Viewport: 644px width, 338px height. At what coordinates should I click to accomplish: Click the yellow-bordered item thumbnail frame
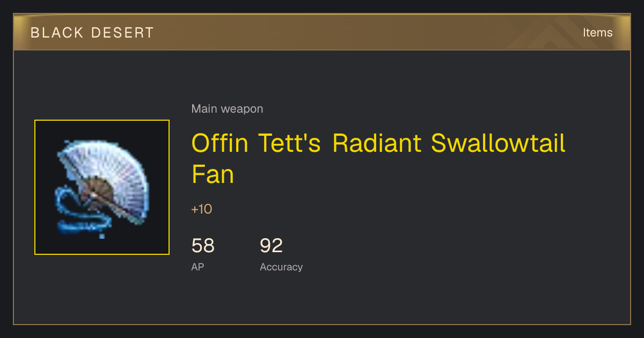[102, 187]
